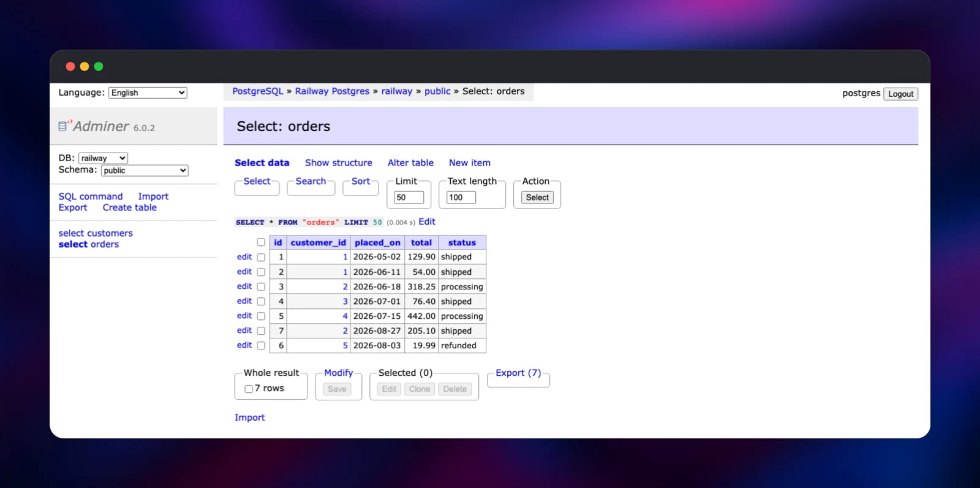Click edit link for order id 5

[x=244, y=316]
